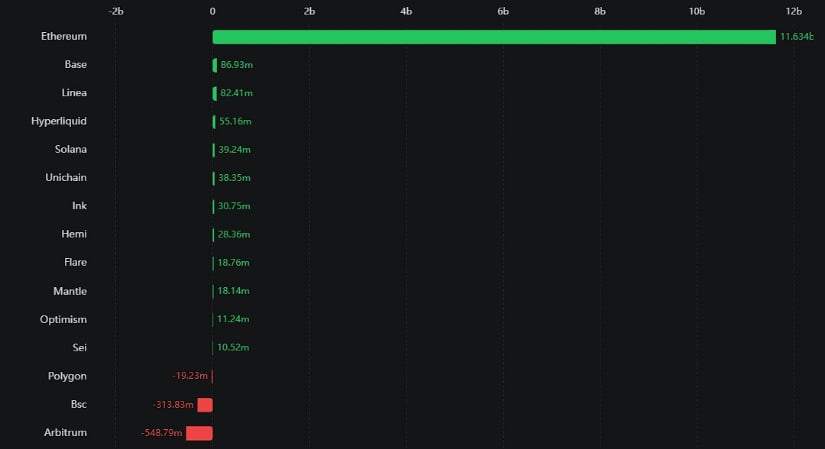Click the long green Ethereum bar
This screenshot has width=825, height=449.
[493, 37]
